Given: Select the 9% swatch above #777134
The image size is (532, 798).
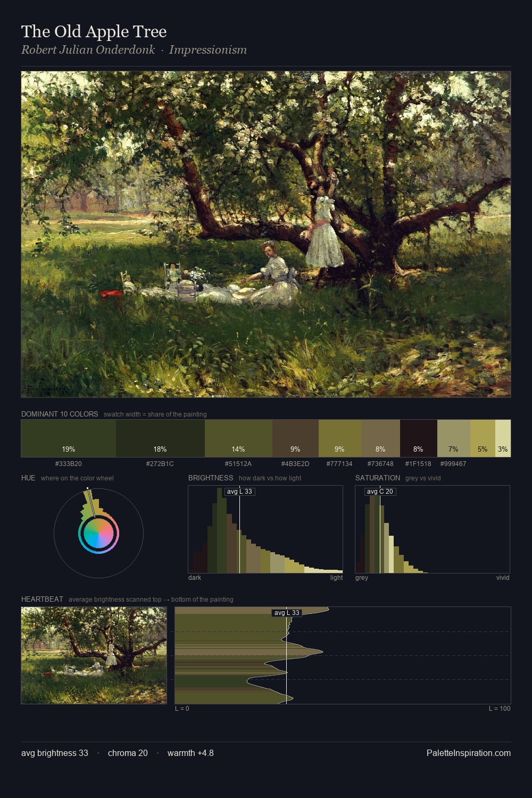Looking at the screenshot, I should click(340, 438).
